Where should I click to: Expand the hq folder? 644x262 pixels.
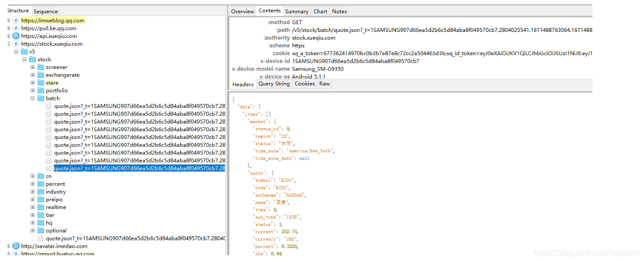(32, 223)
